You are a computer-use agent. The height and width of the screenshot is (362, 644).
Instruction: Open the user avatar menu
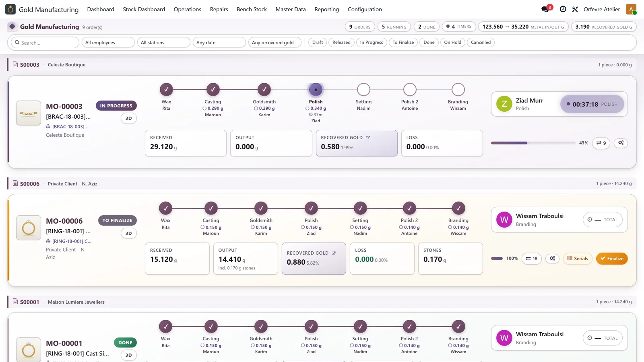[x=631, y=9]
